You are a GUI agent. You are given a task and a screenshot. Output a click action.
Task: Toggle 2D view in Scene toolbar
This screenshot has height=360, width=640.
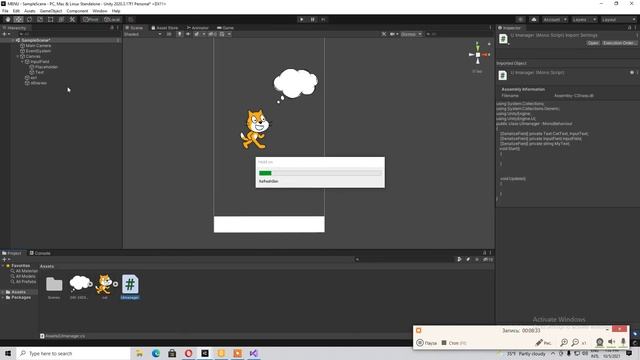[169, 34]
